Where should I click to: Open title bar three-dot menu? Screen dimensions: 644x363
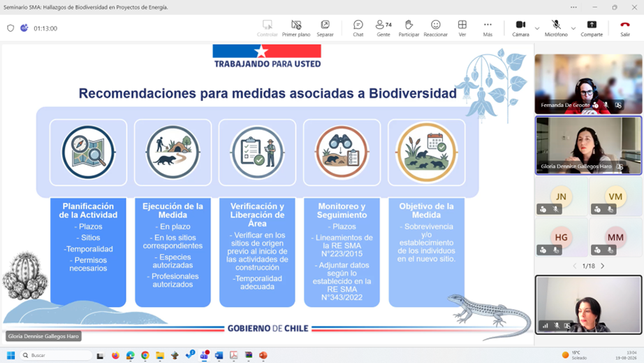click(x=573, y=7)
